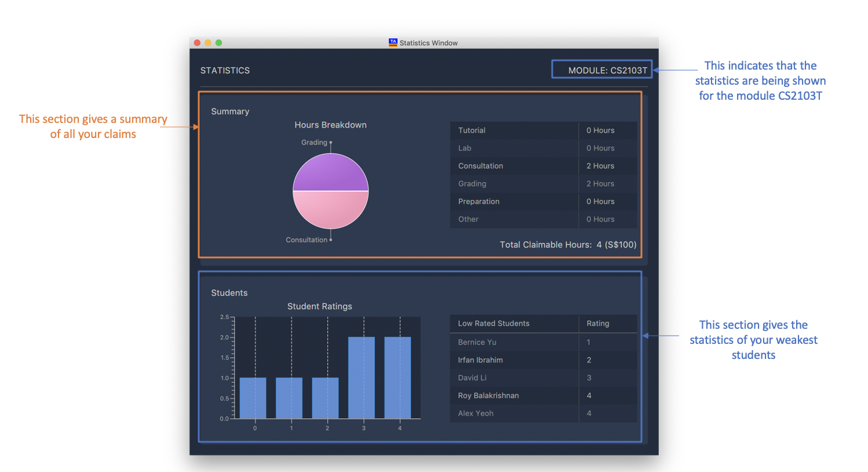Click the bar for rating 4
This screenshot has width=868, height=472.
pyautogui.click(x=397, y=377)
